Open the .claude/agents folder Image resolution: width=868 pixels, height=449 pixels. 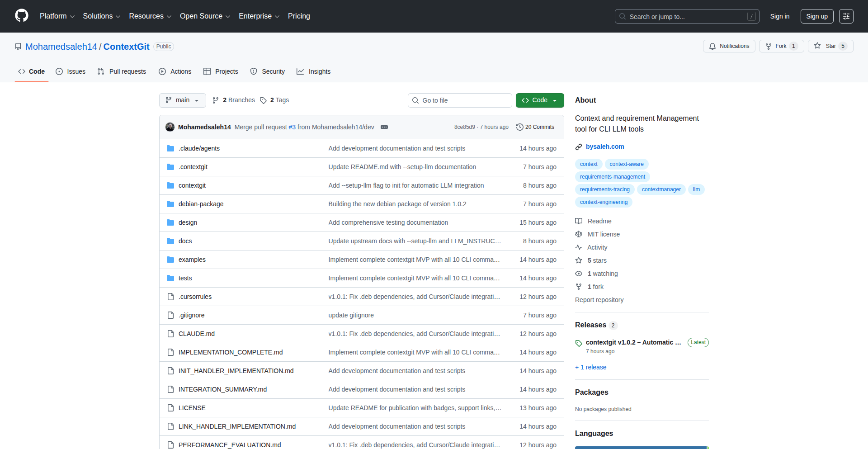pos(199,148)
